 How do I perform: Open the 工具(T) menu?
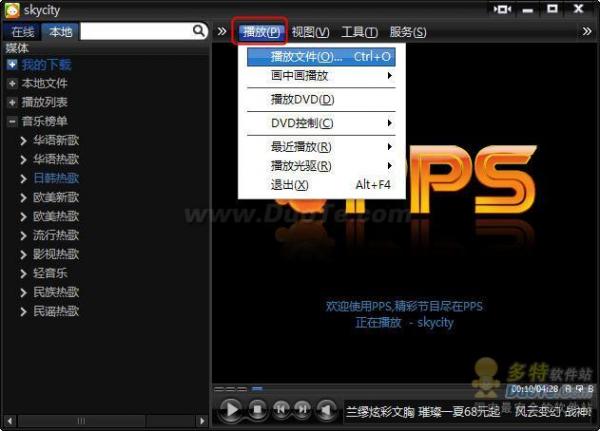point(360,32)
